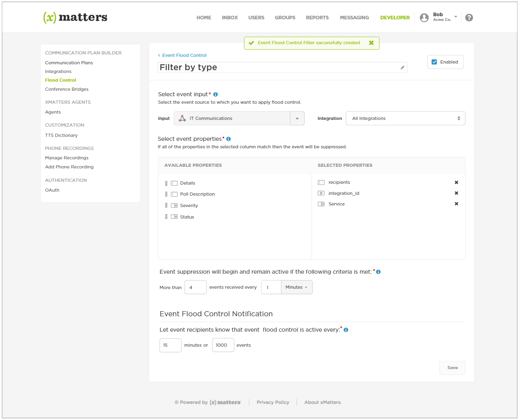Screen dimensions: 520x420
Task: Click the events received every interval field
Action: tap(271, 287)
